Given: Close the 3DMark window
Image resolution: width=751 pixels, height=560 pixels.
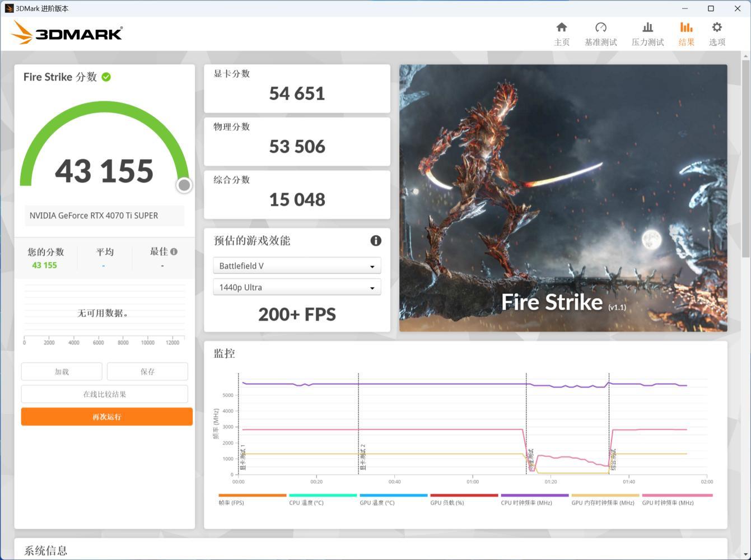Looking at the screenshot, I should [738, 8].
